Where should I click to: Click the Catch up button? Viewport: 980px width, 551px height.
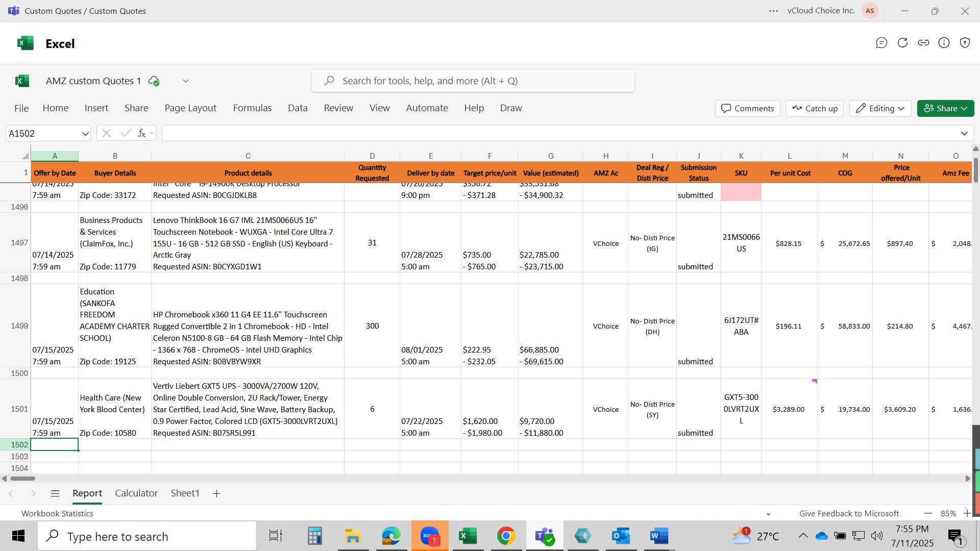(x=815, y=108)
